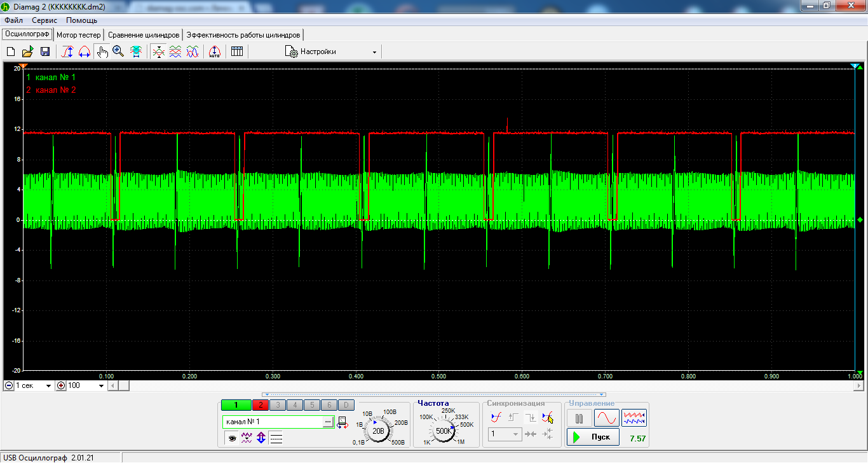This screenshot has width=868, height=463.
Task: Switch to the Сравнение цилиндров tab
Action: (144, 35)
